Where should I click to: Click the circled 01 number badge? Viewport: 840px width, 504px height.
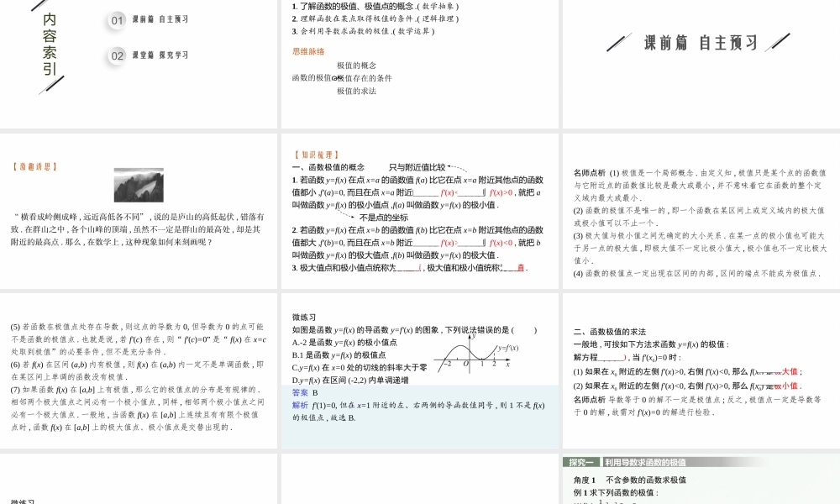(x=118, y=19)
